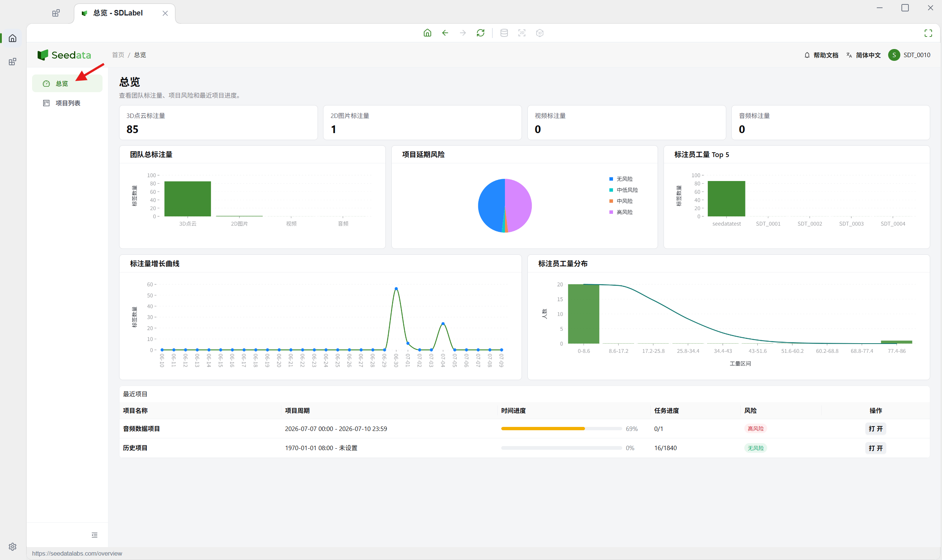Click the 项目列表 board icon

[46, 103]
